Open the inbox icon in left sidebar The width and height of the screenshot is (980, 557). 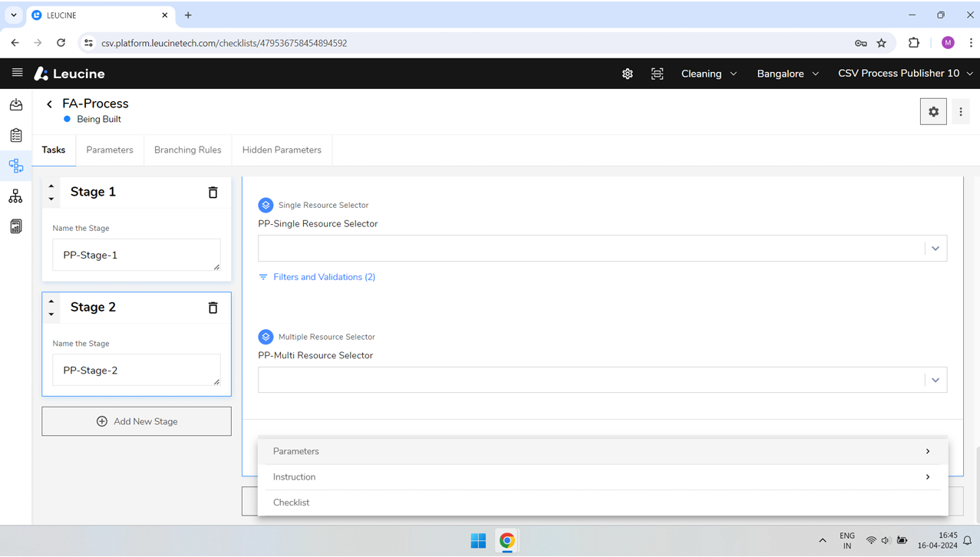pyautogui.click(x=16, y=104)
